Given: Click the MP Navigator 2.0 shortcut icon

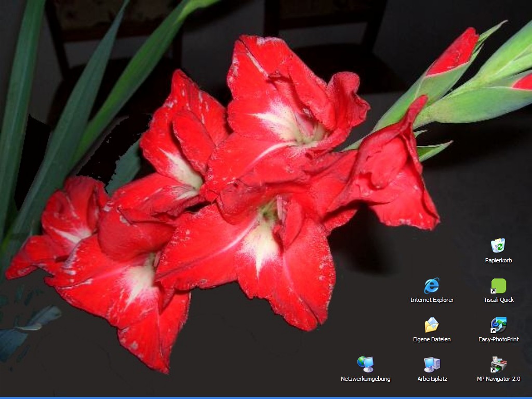Looking at the screenshot, I should pyautogui.click(x=498, y=364).
